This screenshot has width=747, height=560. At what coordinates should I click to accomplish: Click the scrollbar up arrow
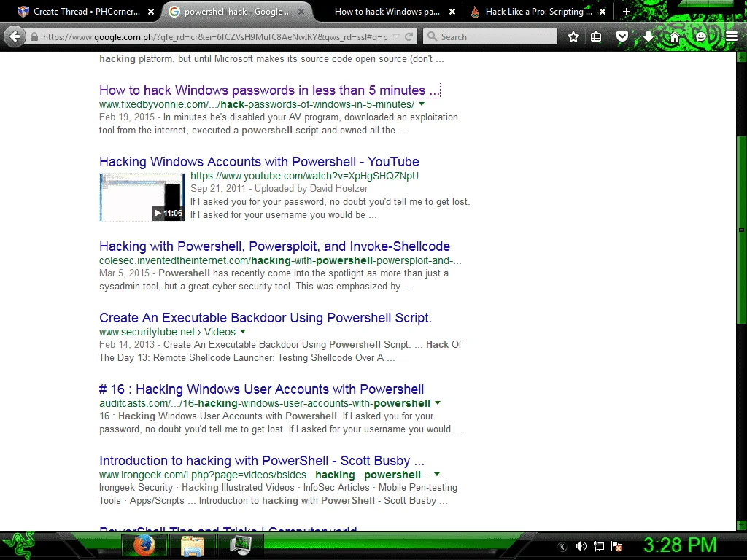coord(741,57)
